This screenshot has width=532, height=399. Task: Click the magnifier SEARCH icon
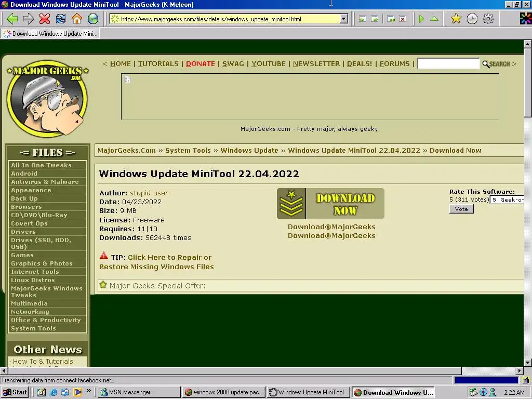point(497,64)
